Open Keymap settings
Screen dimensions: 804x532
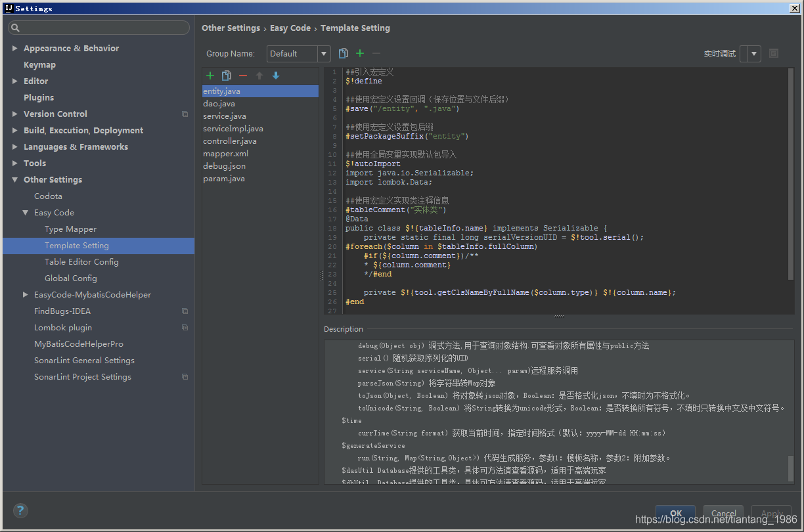coord(39,65)
